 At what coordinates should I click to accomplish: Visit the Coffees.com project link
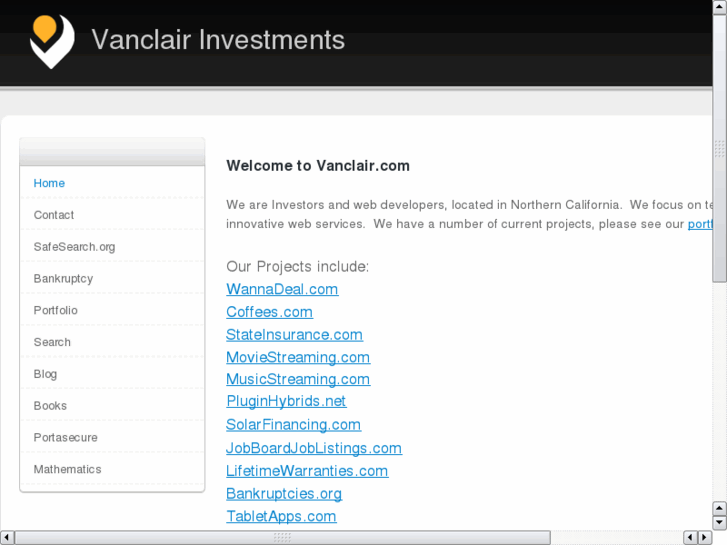point(269,312)
